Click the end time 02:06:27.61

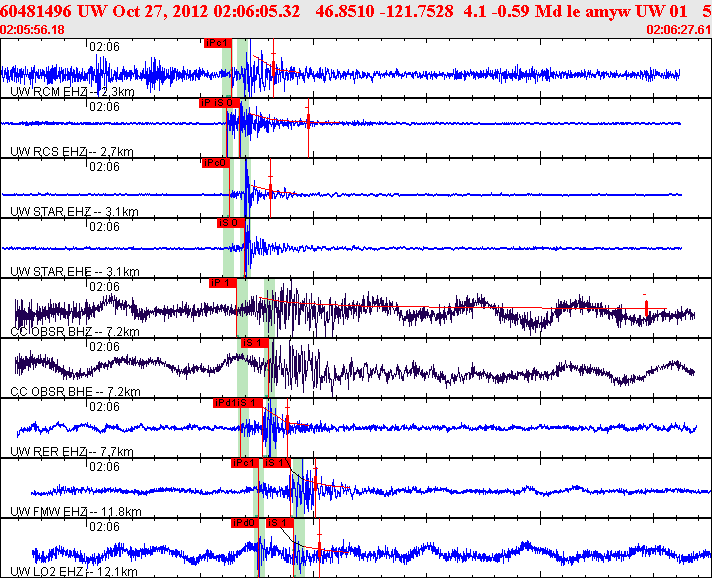[678, 30]
